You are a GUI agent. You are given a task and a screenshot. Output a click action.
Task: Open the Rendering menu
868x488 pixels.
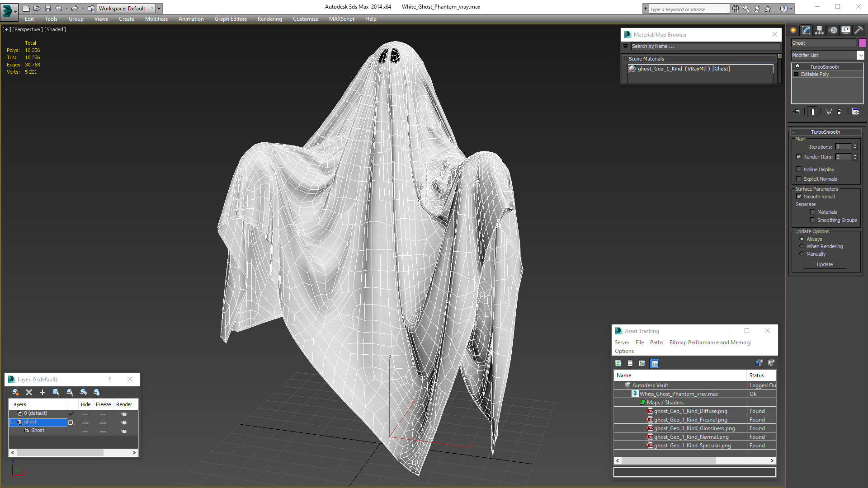pyautogui.click(x=269, y=19)
